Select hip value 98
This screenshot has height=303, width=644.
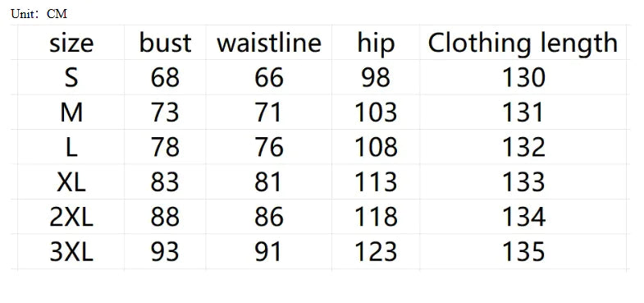coord(376,77)
